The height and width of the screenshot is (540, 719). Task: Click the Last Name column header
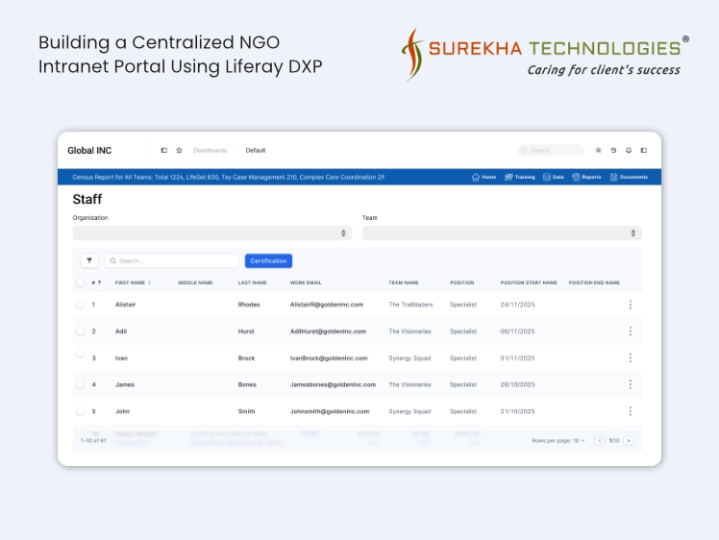pyautogui.click(x=252, y=282)
